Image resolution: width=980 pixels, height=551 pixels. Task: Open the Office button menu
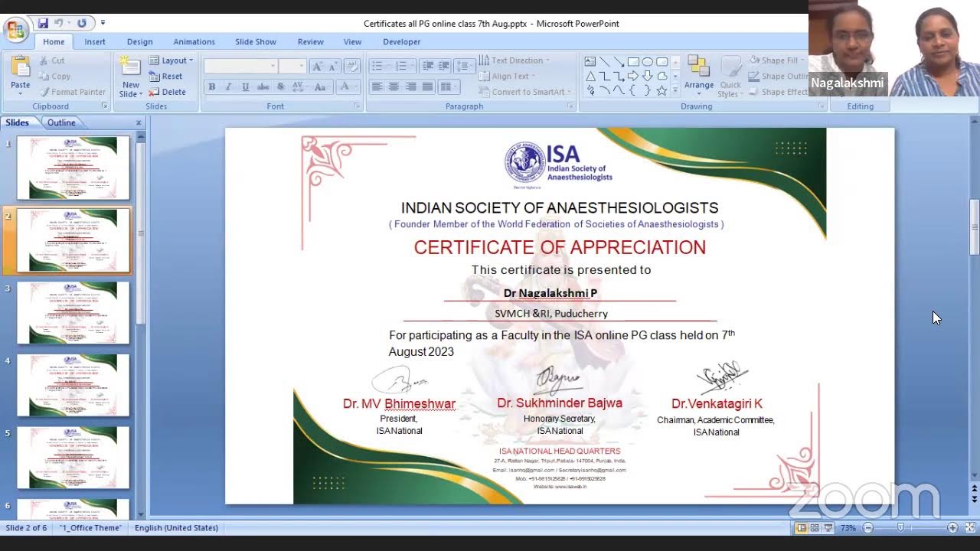coord(15,30)
